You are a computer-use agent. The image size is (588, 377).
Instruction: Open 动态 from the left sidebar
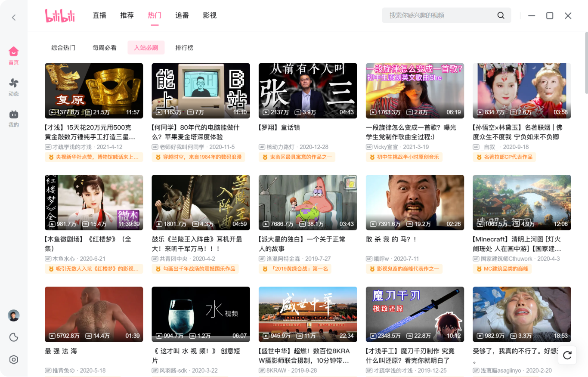[x=13, y=86]
